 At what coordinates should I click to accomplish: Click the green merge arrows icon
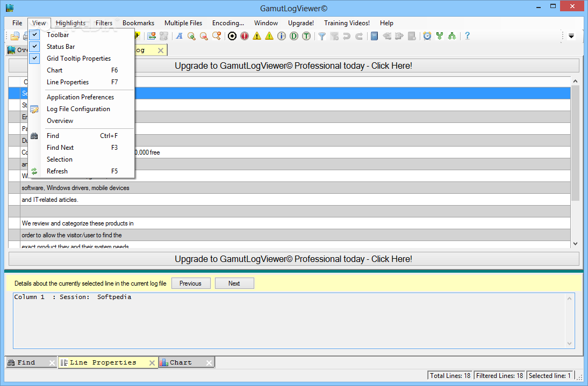[452, 36]
